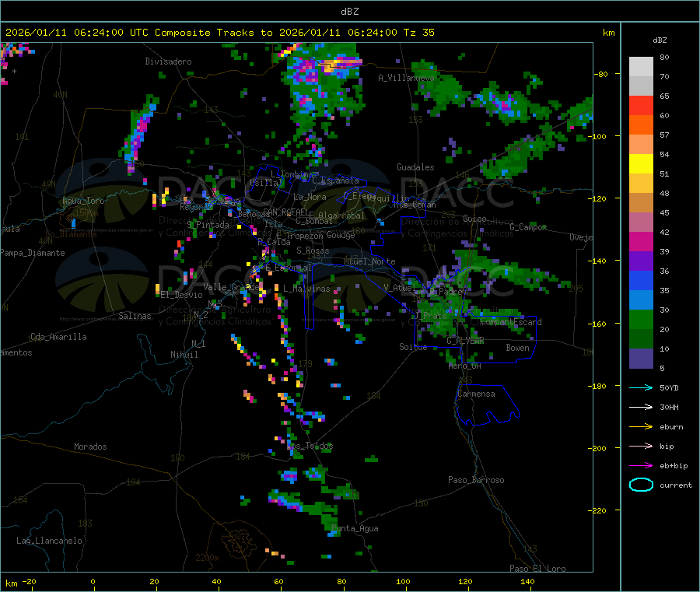Click the 'C_Española' map label

(x=335, y=180)
